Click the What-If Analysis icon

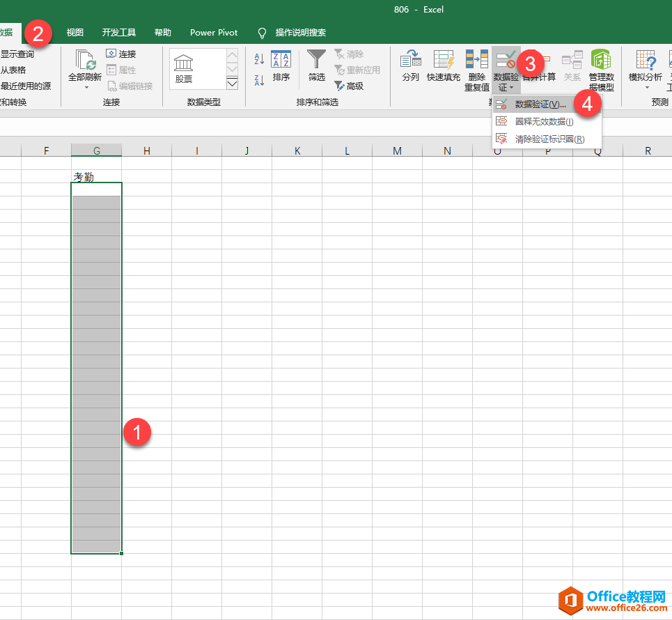point(646,60)
